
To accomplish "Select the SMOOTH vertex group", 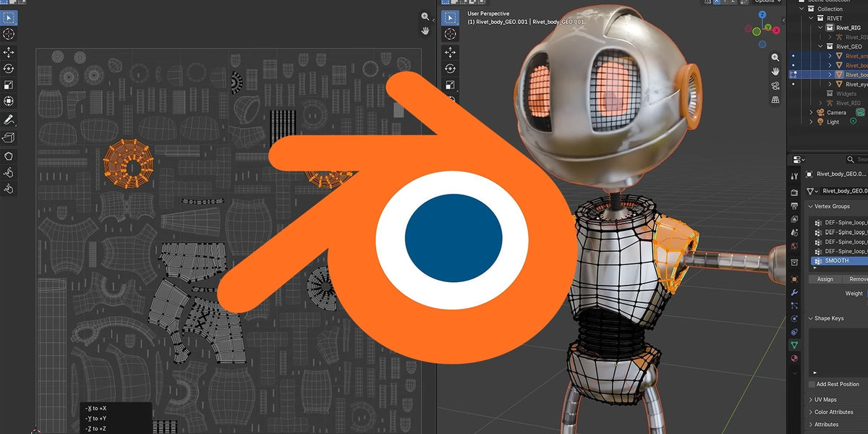I will pos(838,260).
